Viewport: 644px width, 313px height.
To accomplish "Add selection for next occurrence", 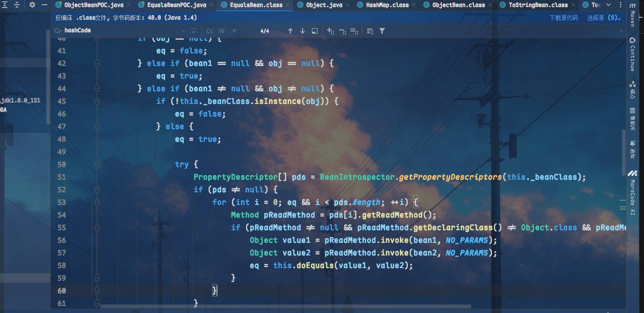I will coord(330,31).
